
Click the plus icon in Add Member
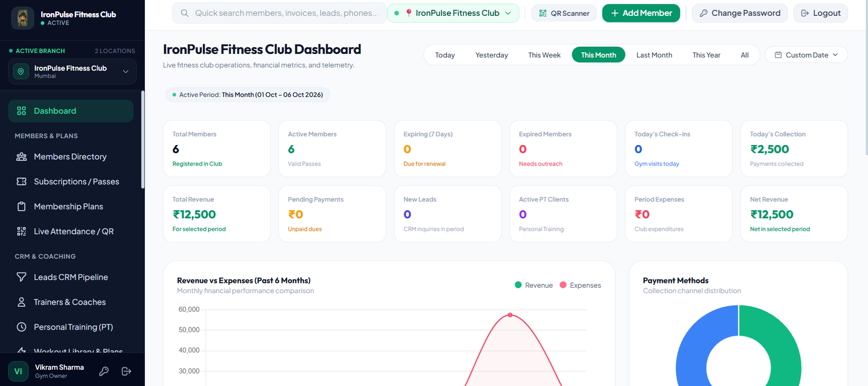click(615, 13)
